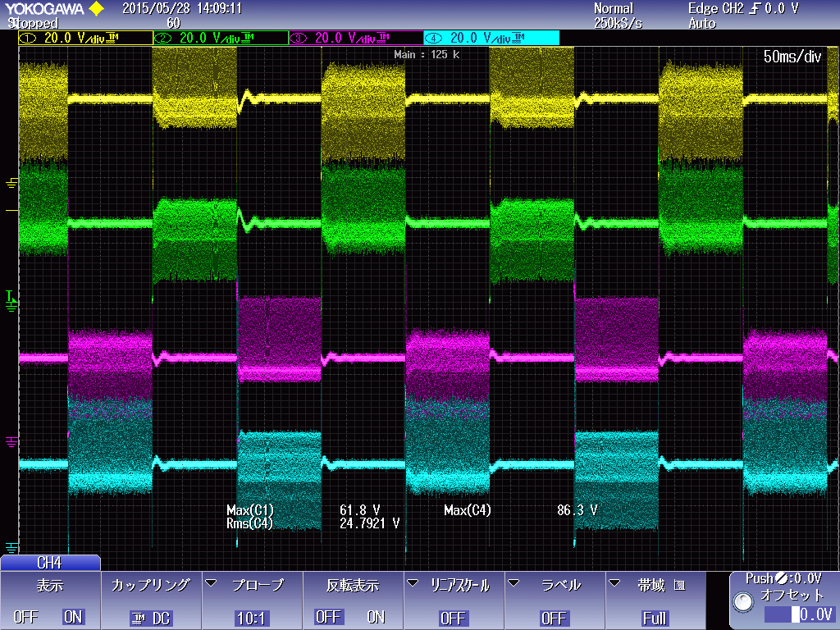
Task: Click the yellow CH1 ground level marker
Action: (x=11, y=184)
